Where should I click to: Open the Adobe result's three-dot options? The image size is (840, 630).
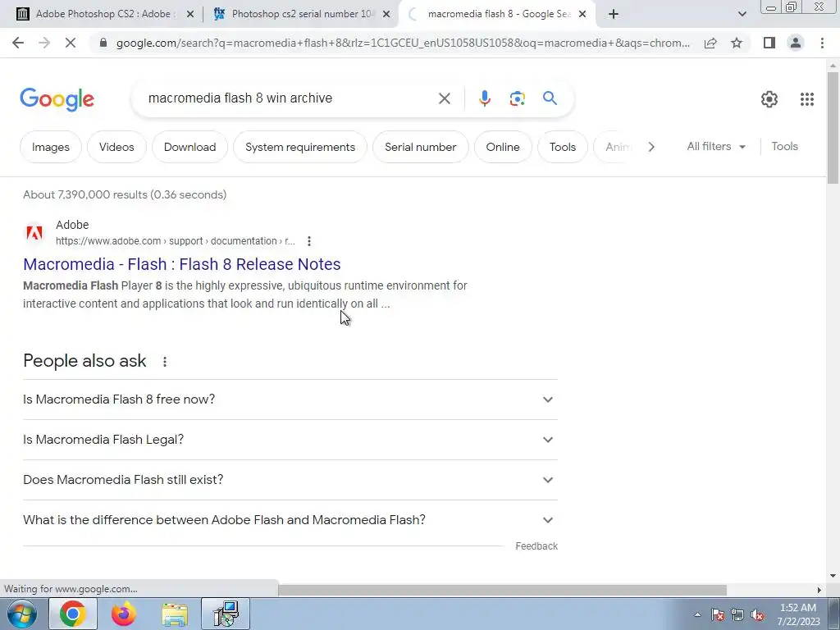(x=309, y=241)
